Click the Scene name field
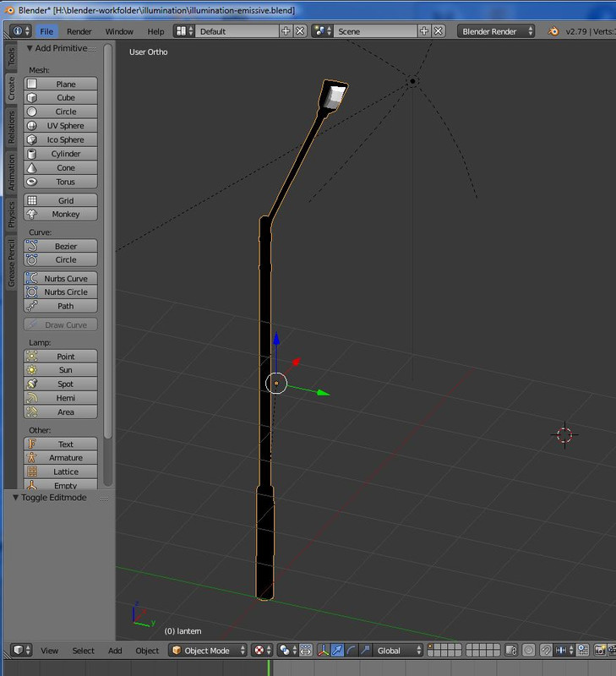 click(375, 31)
